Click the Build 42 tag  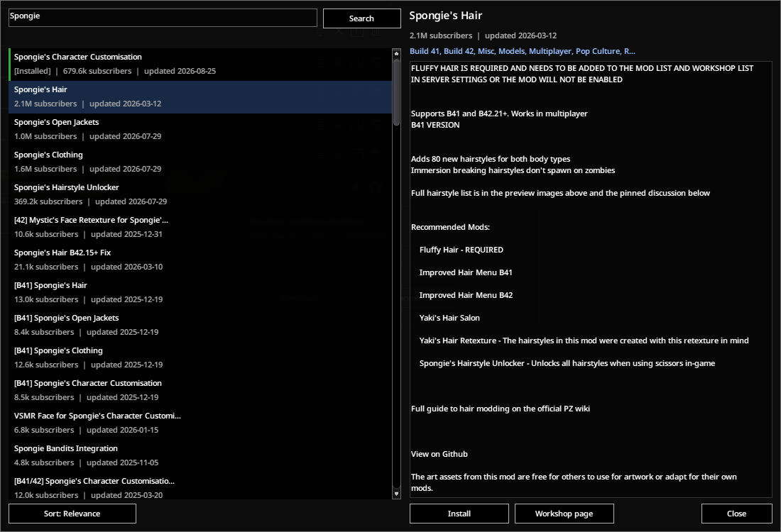point(458,51)
